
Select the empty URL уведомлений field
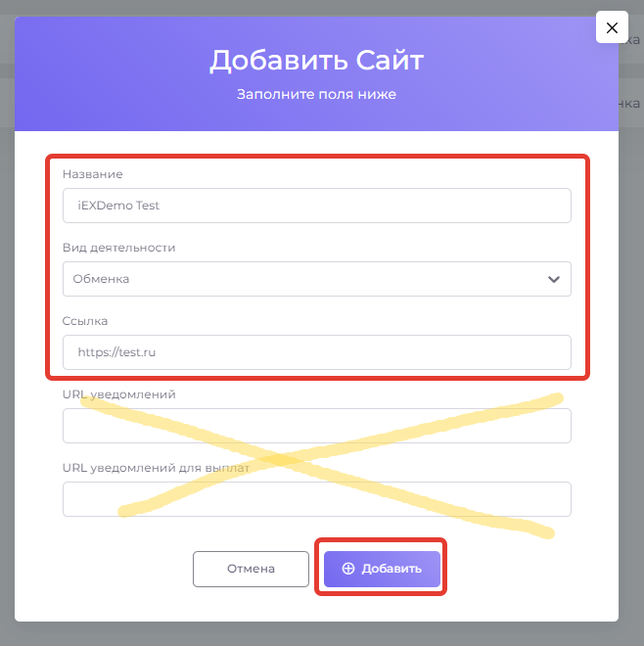point(316,426)
